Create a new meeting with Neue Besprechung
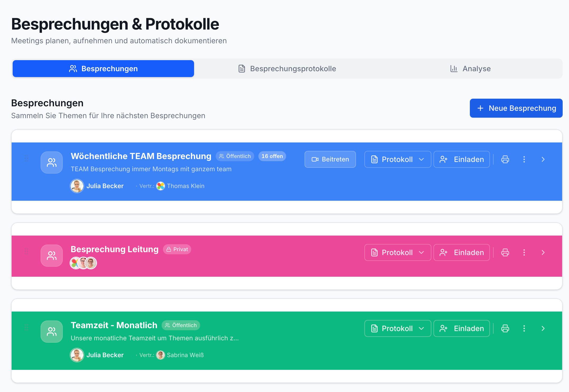Screen dimensions: 569x392 (516, 108)
